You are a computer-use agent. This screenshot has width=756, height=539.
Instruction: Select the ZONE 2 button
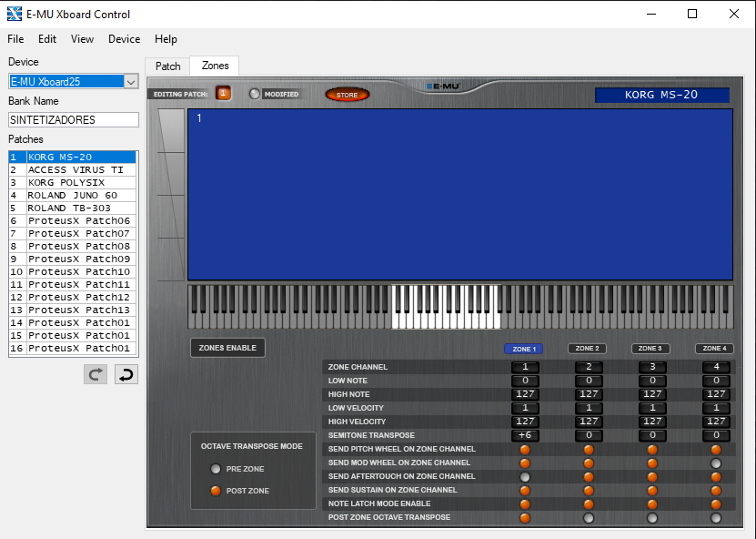(588, 349)
